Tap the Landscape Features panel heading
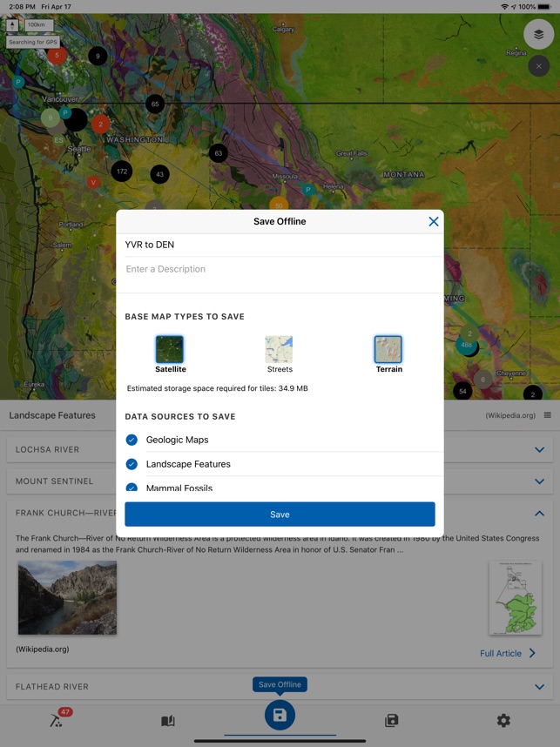This screenshot has height=747, width=560. point(52,415)
